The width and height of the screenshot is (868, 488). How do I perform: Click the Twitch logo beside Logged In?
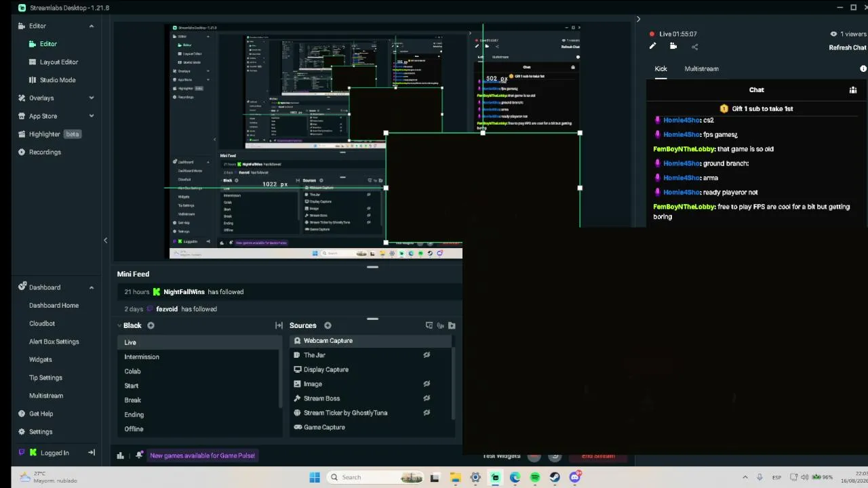[x=22, y=453]
